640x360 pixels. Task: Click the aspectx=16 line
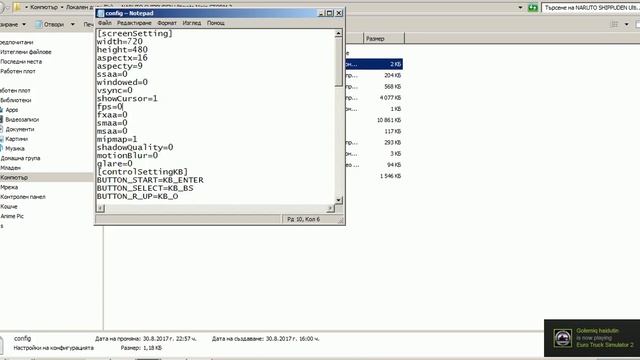(x=122, y=58)
